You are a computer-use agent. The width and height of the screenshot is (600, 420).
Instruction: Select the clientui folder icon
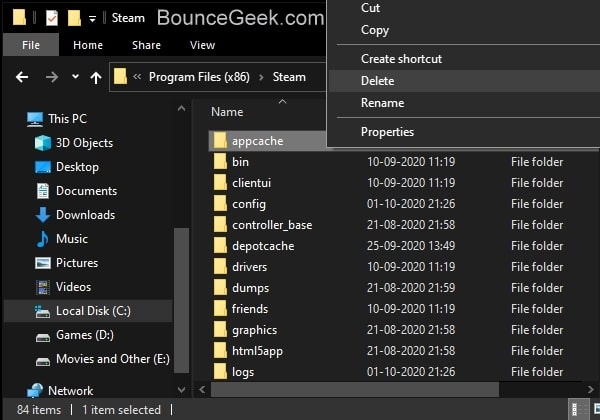pyautogui.click(x=220, y=183)
